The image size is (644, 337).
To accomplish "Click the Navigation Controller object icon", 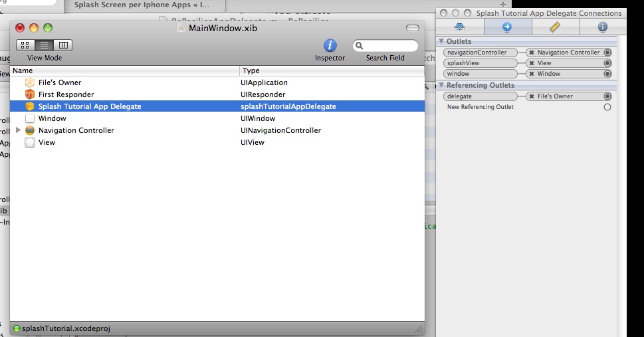I will (x=29, y=130).
